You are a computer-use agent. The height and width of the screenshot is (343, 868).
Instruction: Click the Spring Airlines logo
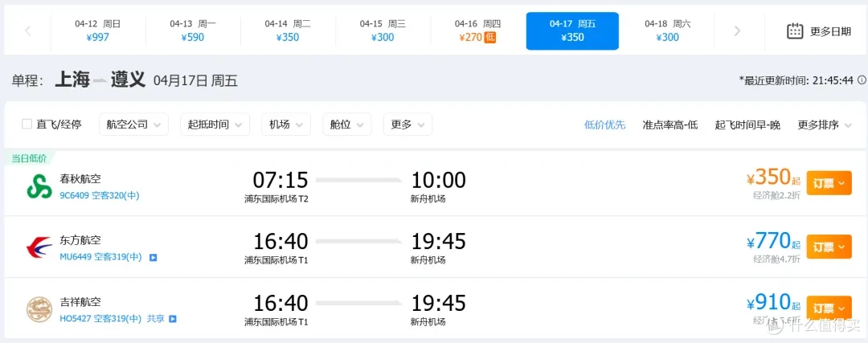point(39,186)
